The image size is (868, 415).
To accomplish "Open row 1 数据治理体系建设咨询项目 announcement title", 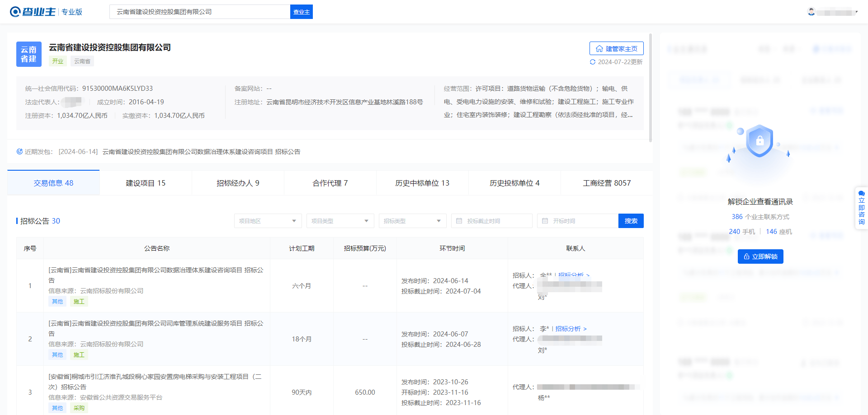I will tap(156, 275).
